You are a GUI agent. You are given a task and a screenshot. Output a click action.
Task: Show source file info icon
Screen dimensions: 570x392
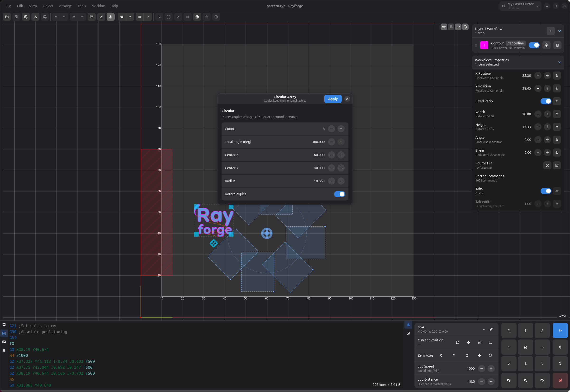[547, 165]
